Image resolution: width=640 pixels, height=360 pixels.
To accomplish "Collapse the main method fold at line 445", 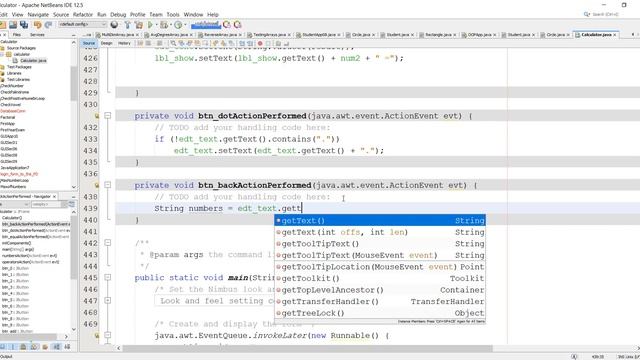I will (x=108, y=278).
